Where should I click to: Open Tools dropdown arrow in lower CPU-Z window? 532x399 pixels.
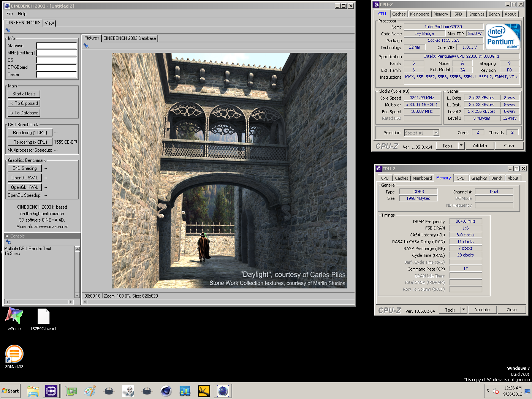coord(464,310)
